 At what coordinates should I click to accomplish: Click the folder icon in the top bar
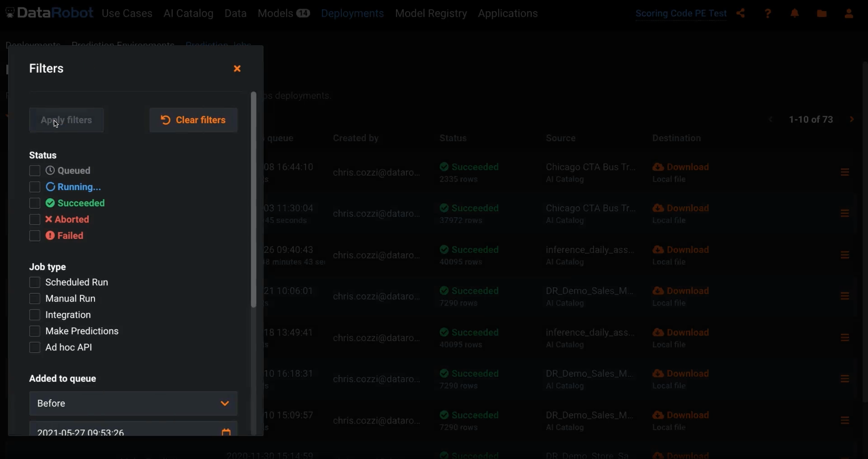point(821,13)
